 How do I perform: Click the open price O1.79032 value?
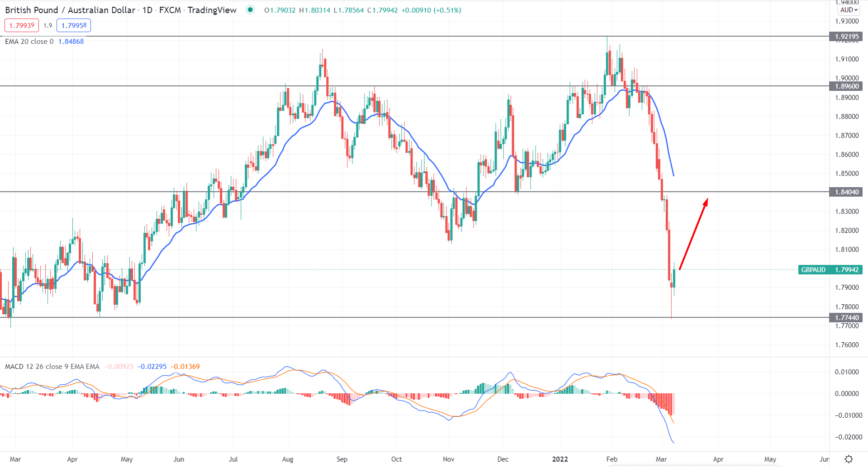280,10
